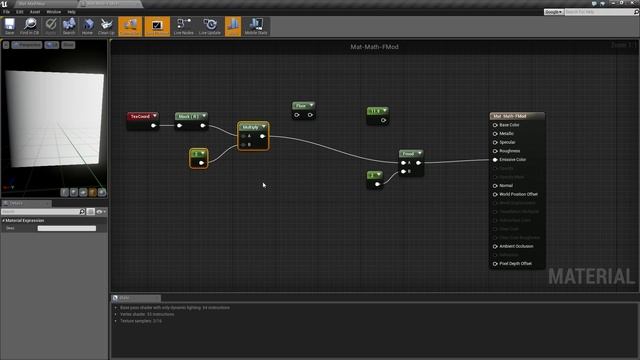Select the cylinder preview shape icon
640x360 pixels.
coord(64,192)
